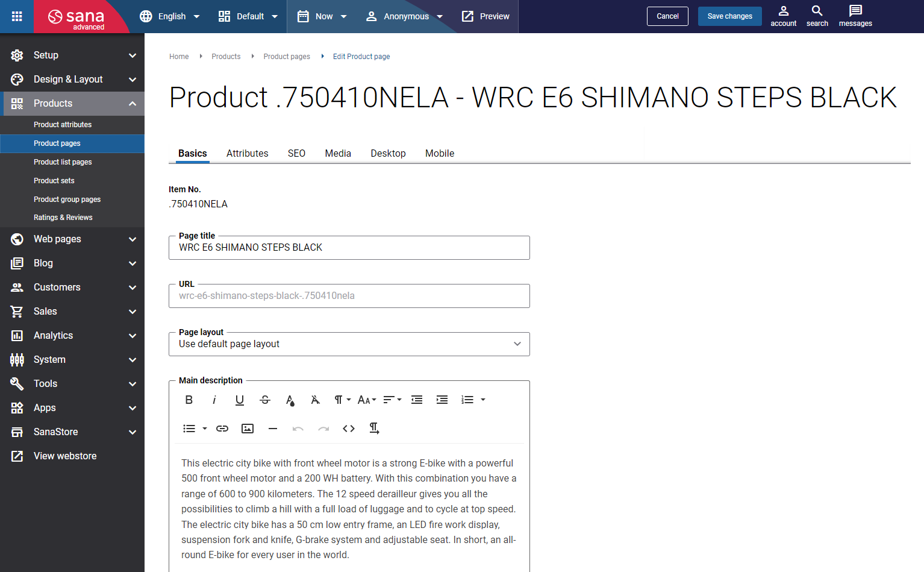Open the messages icon
The width and height of the screenshot is (924, 572).
click(x=855, y=16)
